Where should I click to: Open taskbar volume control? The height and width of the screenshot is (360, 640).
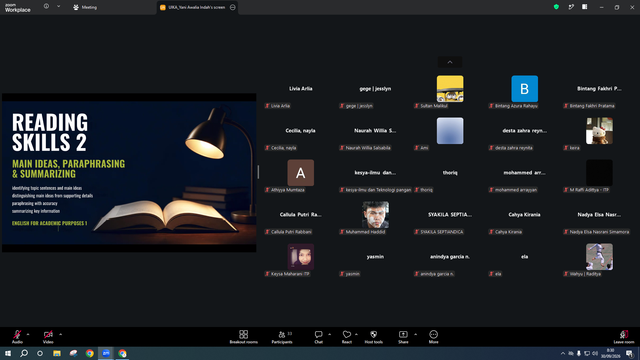click(x=595, y=353)
